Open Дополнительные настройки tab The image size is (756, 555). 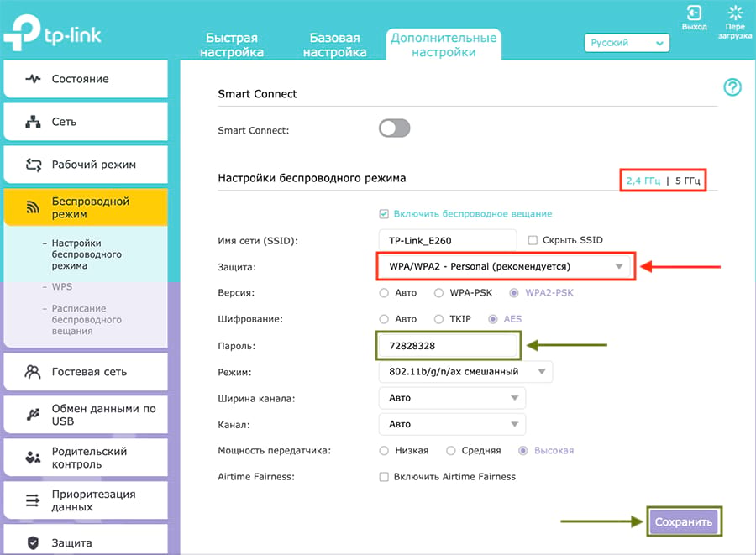click(444, 45)
